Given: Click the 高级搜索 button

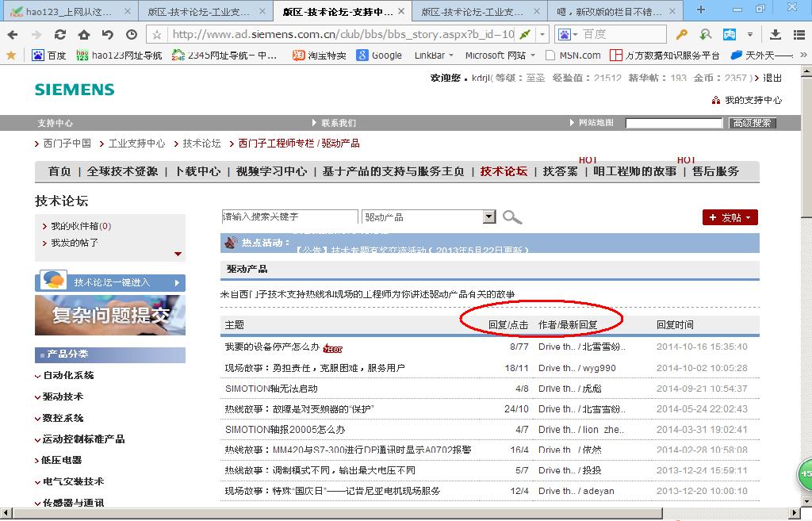Looking at the screenshot, I should [752, 123].
